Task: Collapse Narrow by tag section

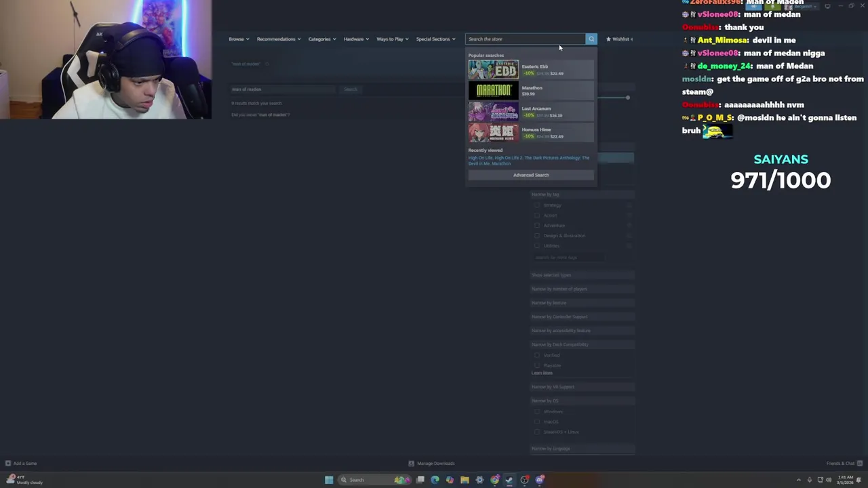Action: (x=583, y=195)
